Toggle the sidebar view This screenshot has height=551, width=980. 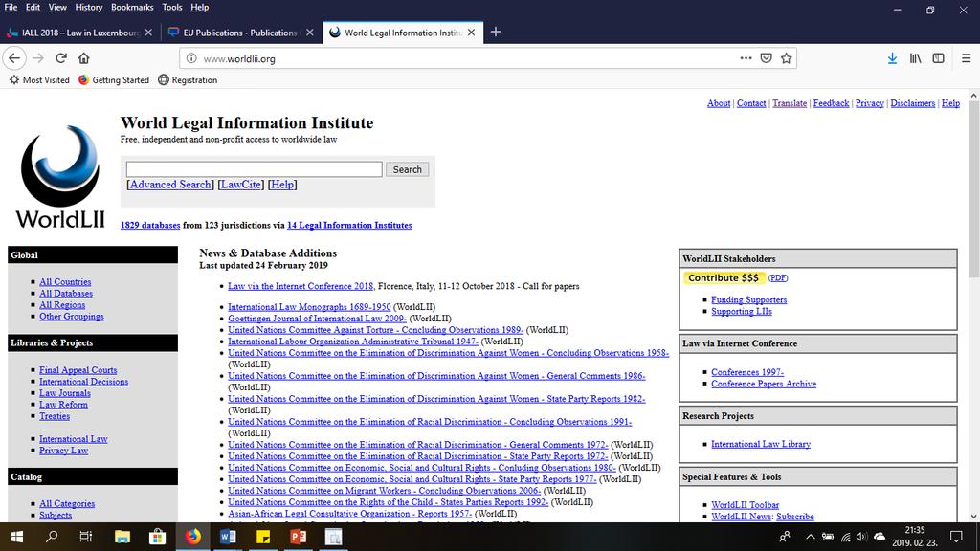click(x=938, y=58)
